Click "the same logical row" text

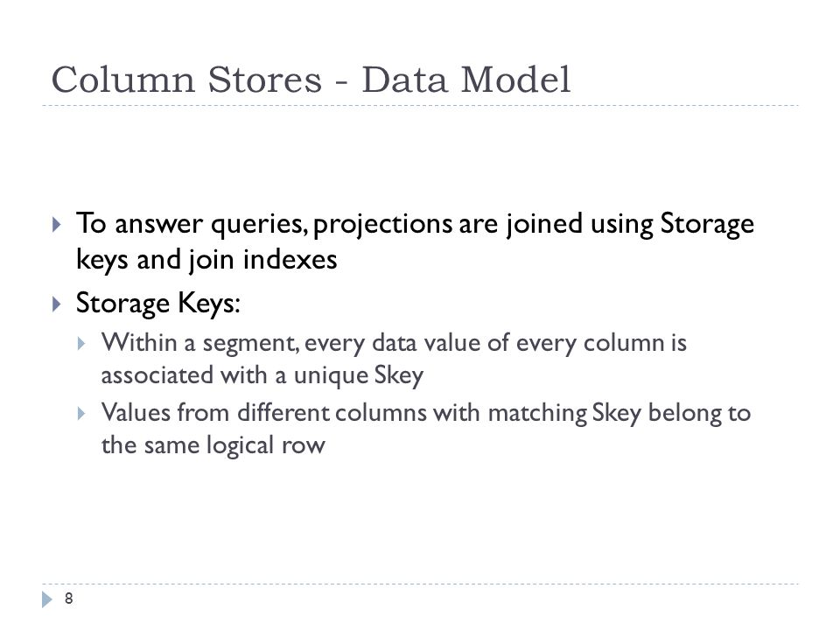click(213, 445)
